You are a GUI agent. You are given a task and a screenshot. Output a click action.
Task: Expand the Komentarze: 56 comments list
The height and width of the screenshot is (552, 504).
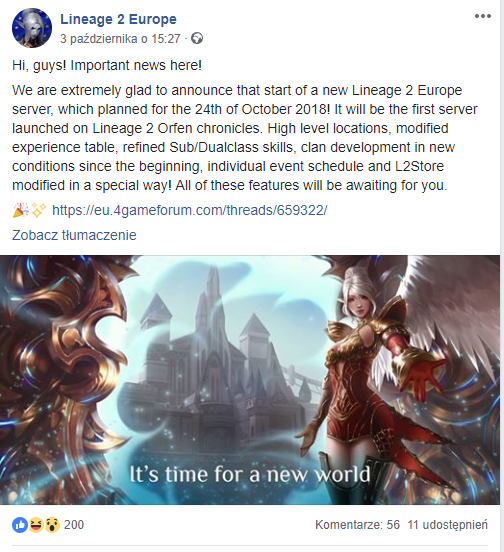click(x=358, y=525)
